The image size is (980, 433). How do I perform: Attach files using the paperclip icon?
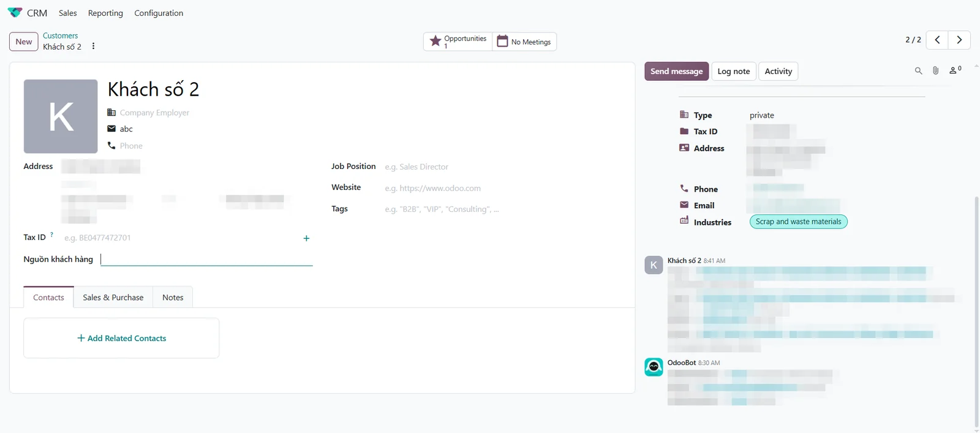click(935, 71)
